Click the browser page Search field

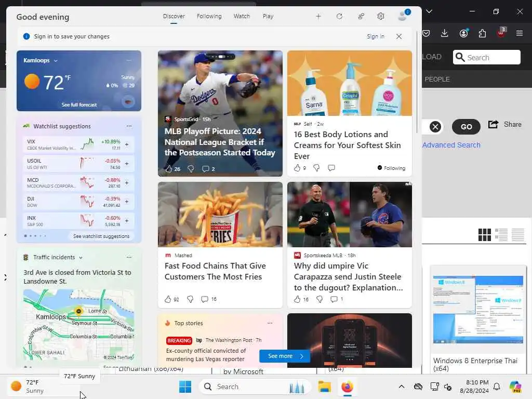[x=486, y=57]
